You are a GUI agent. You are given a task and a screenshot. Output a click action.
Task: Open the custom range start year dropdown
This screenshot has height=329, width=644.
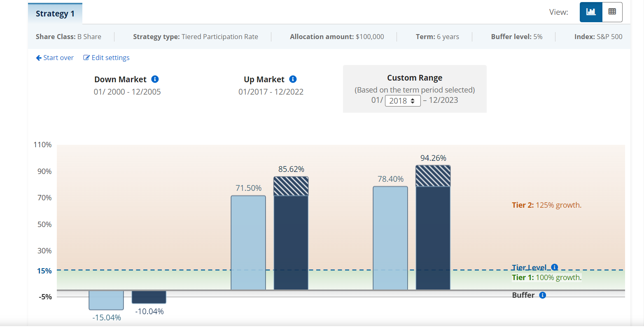pyautogui.click(x=402, y=101)
